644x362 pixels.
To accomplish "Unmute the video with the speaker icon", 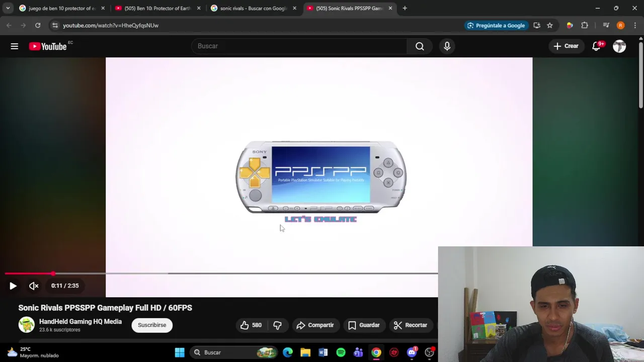I will (x=34, y=286).
